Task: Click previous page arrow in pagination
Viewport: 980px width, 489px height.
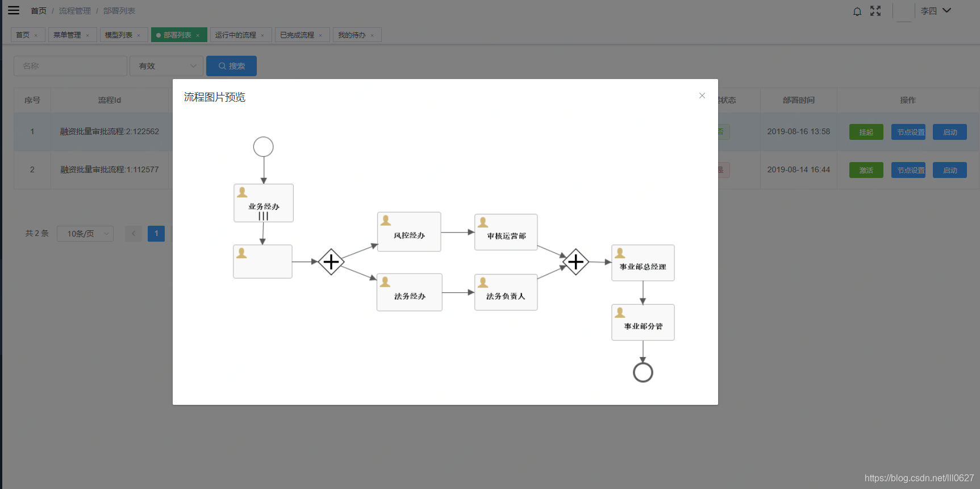Action: click(134, 234)
